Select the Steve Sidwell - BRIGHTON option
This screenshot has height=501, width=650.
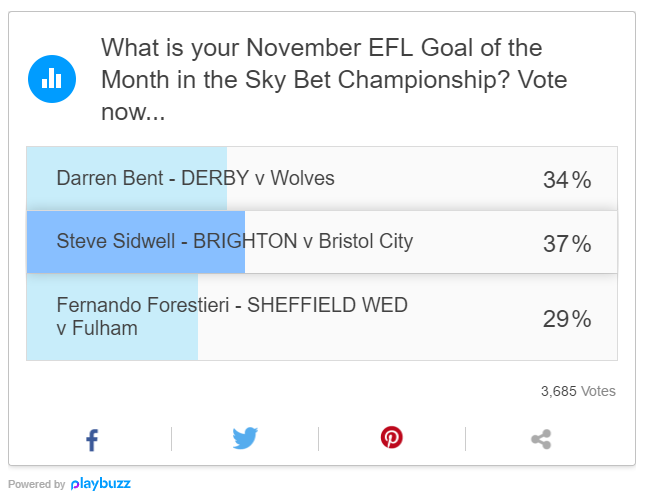322,242
